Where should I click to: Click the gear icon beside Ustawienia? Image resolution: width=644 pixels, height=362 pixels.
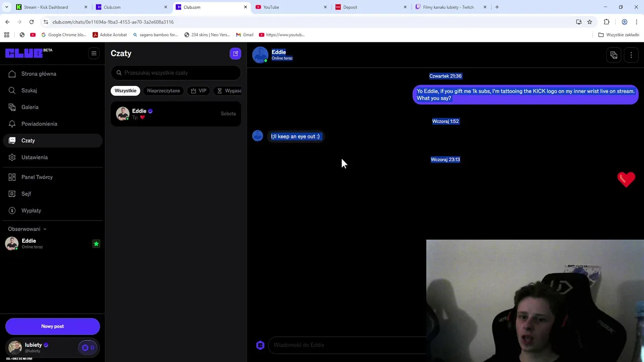click(12, 157)
